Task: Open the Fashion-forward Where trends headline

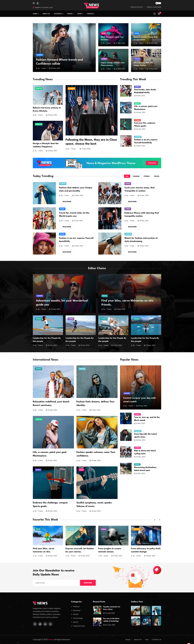Action: pyautogui.click(x=59, y=62)
